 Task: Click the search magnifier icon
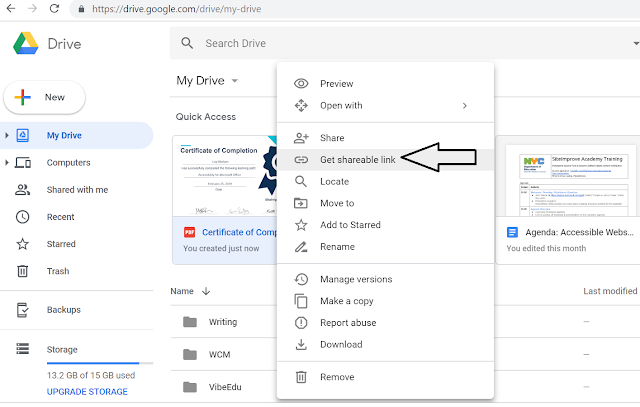click(187, 43)
